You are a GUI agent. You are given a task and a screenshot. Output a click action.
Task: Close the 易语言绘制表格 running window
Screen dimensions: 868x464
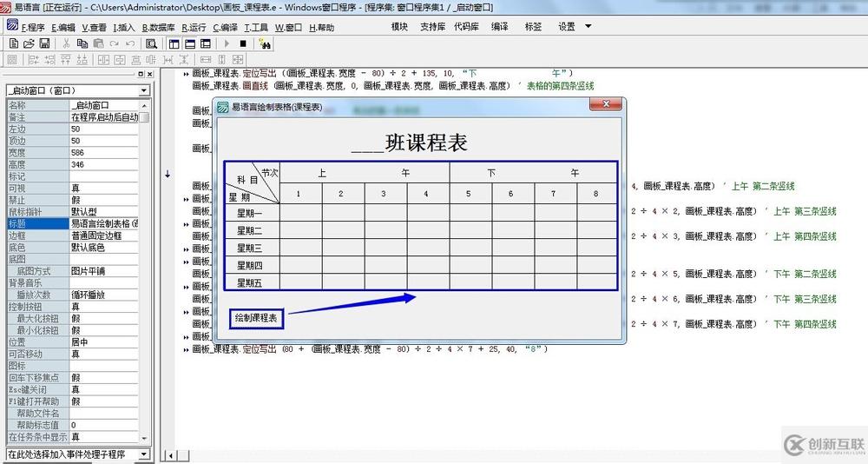[x=605, y=103]
